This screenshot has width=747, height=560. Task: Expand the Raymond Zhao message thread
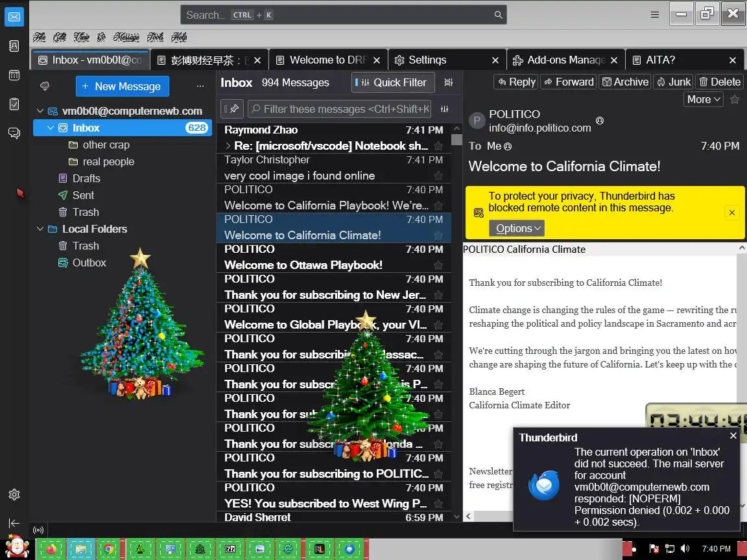tap(228, 146)
